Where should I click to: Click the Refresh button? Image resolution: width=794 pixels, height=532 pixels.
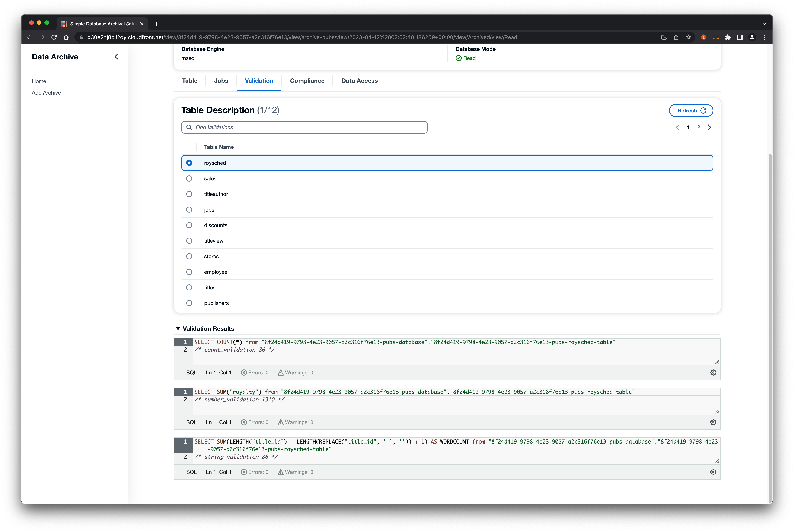click(x=691, y=110)
